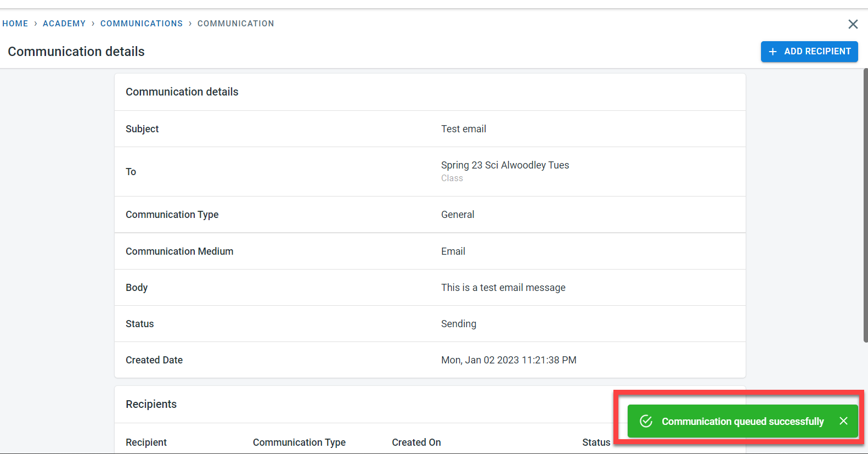Screen dimensions: 868x454
Task: Close the Communication details page with the X
Action: tap(853, 24)
